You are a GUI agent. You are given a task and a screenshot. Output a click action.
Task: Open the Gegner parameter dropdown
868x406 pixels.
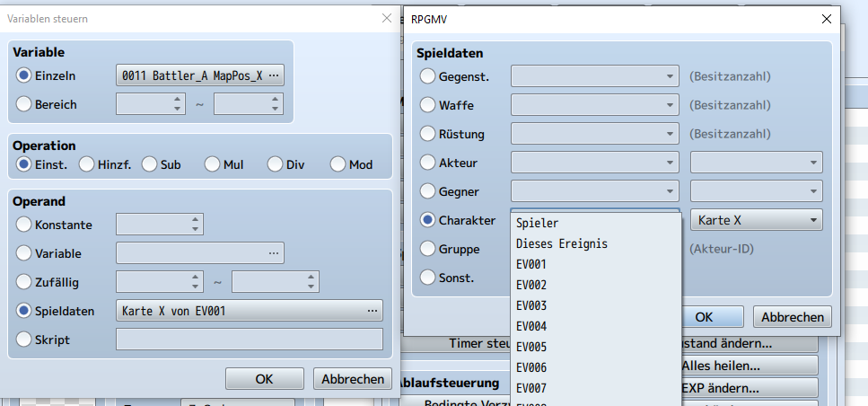click(756, 191)
